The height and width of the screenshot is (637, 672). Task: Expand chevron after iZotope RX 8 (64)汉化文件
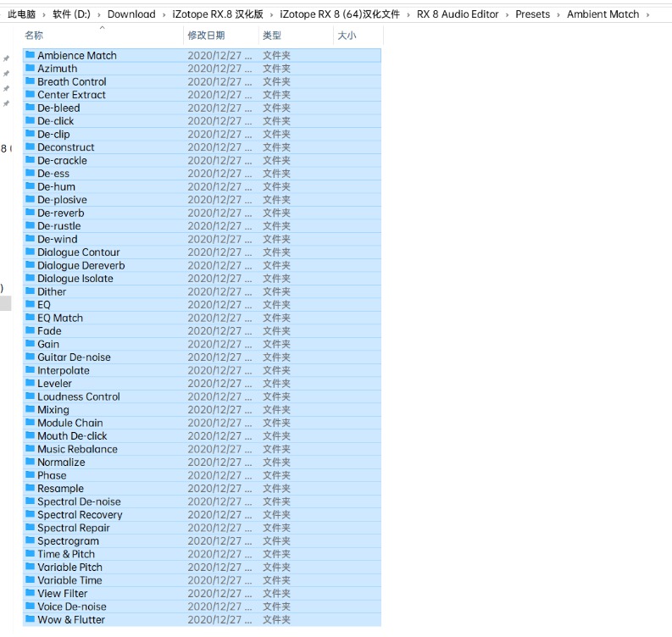(x=408, y=15)
